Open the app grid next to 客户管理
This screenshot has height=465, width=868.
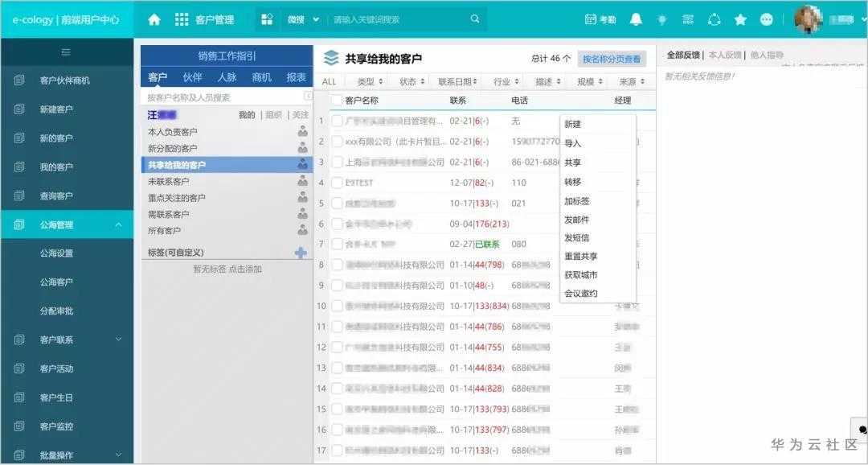pyautogui.click(x=182, y=19)
